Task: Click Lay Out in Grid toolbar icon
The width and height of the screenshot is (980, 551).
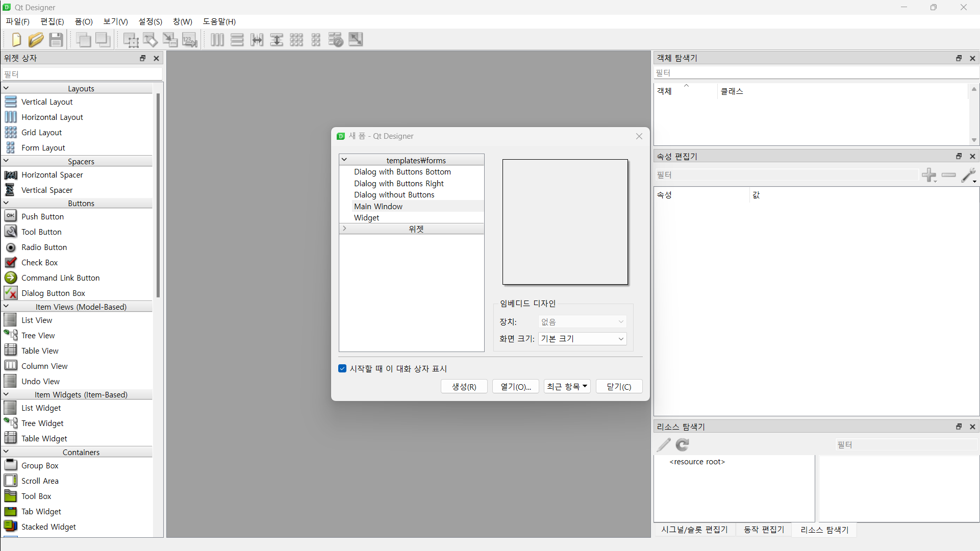Action: coord(296,40)
